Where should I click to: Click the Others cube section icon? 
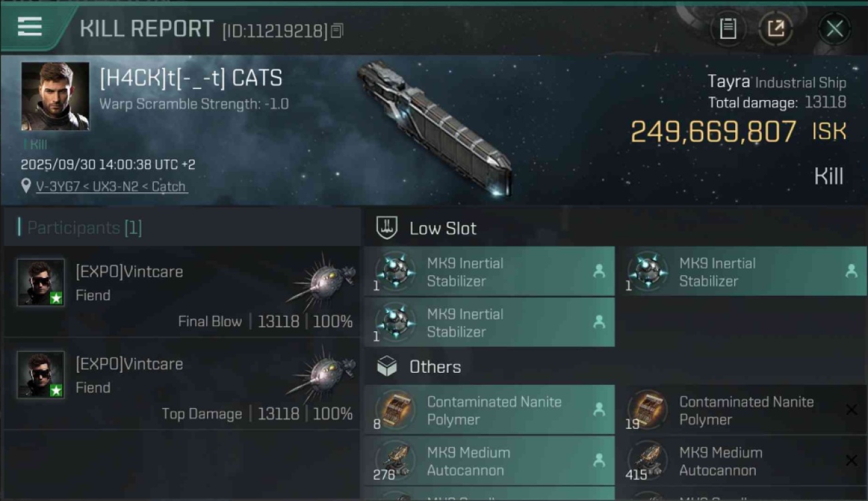pos(387,366)
